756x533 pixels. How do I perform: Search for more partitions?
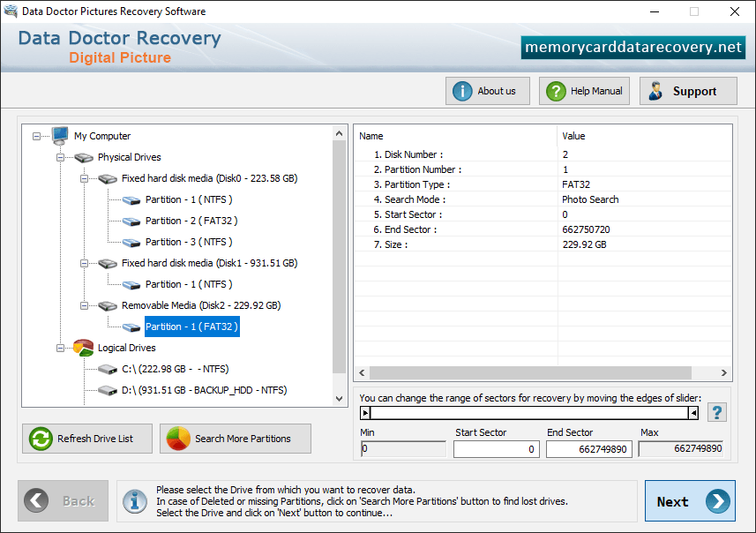tap(236, 439)
